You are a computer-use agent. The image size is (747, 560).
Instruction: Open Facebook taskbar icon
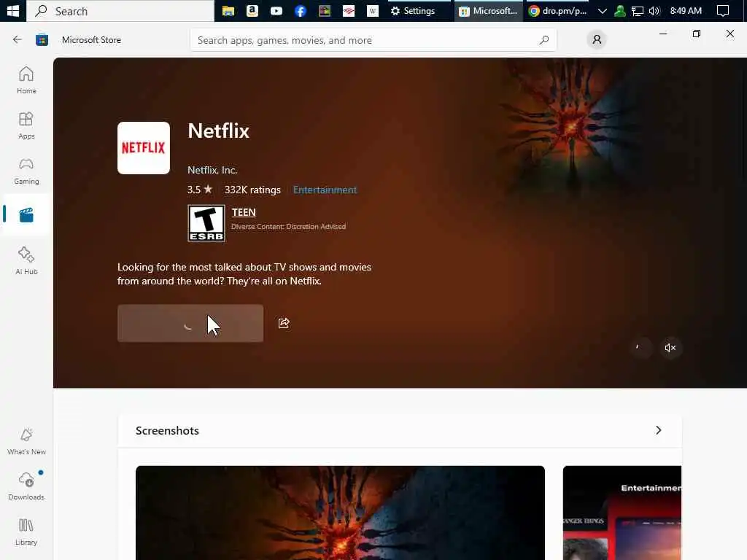[x=300, y=10]
